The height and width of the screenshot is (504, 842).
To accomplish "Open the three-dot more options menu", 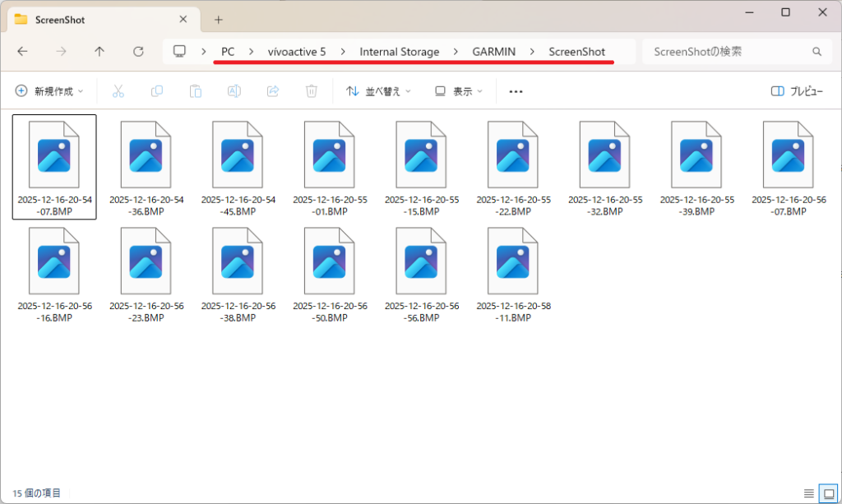I will point(516,91).
